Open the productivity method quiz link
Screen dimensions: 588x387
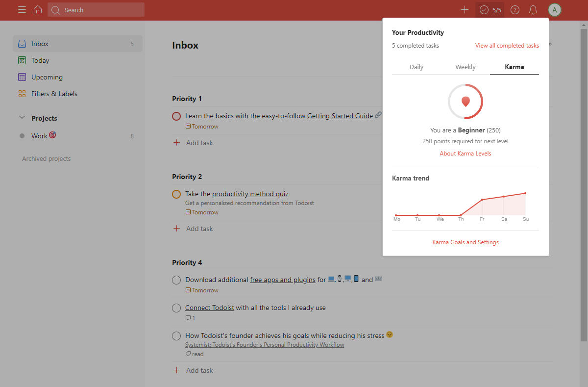[x=250, y=194]
